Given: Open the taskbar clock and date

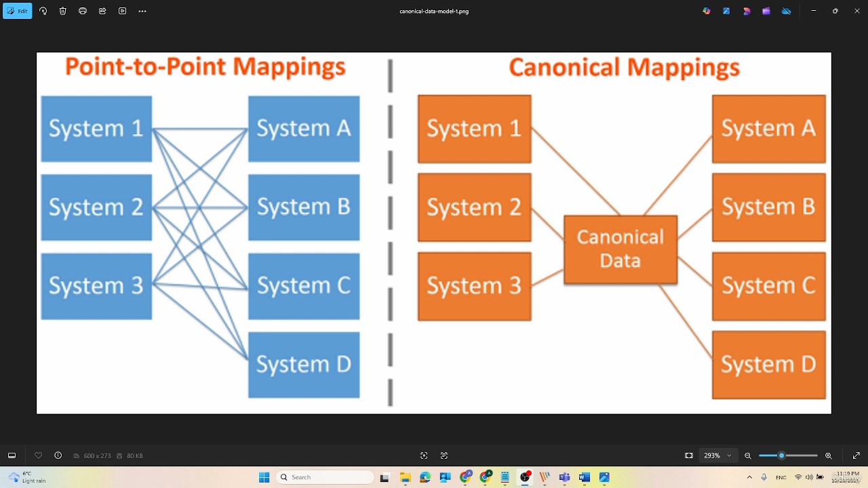Looking at the screenshot, I should [x=848, y=477].
